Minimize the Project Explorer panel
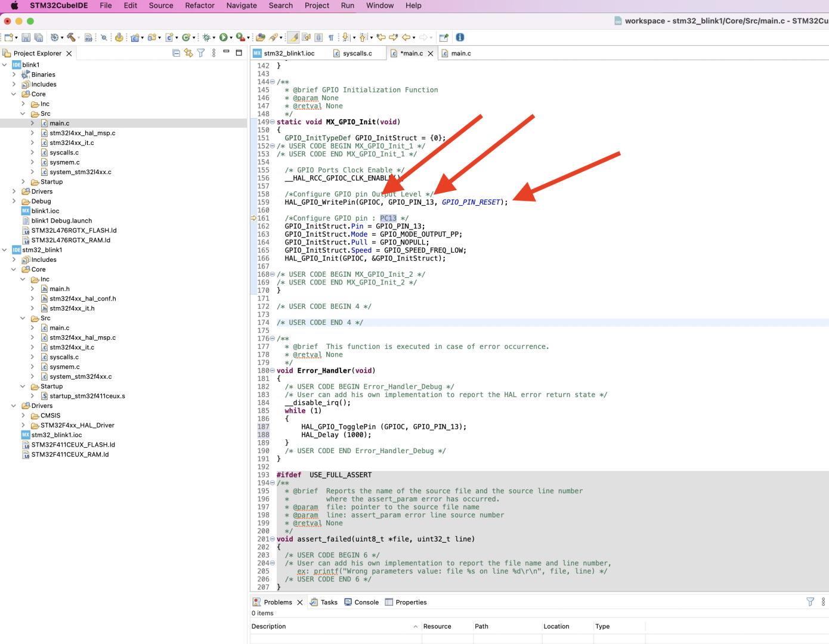Image resolution: width=829 pixels, height=644 pixels. click(x=226, y=52)
